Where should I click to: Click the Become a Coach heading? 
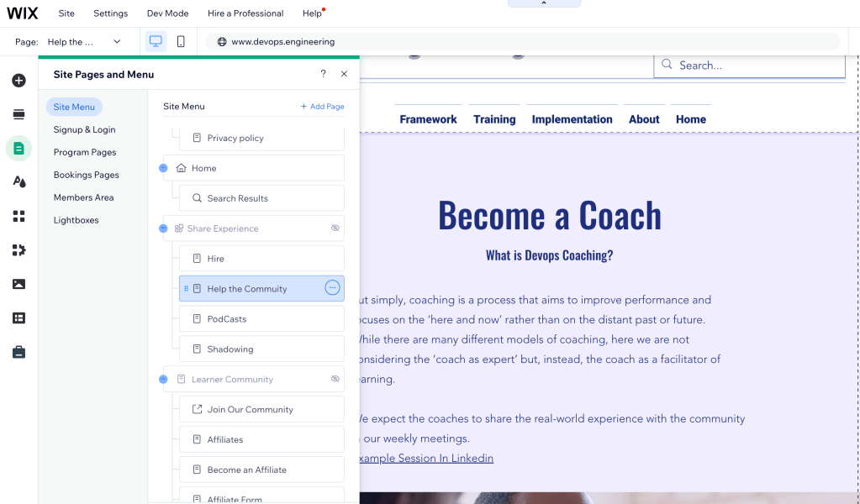[x=550, y=215]
